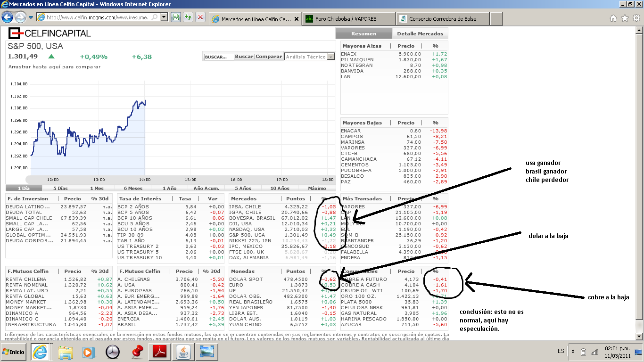Screen dimensions: 644x362
Task: Click the address bar URL field
Action: pos(98,17)
